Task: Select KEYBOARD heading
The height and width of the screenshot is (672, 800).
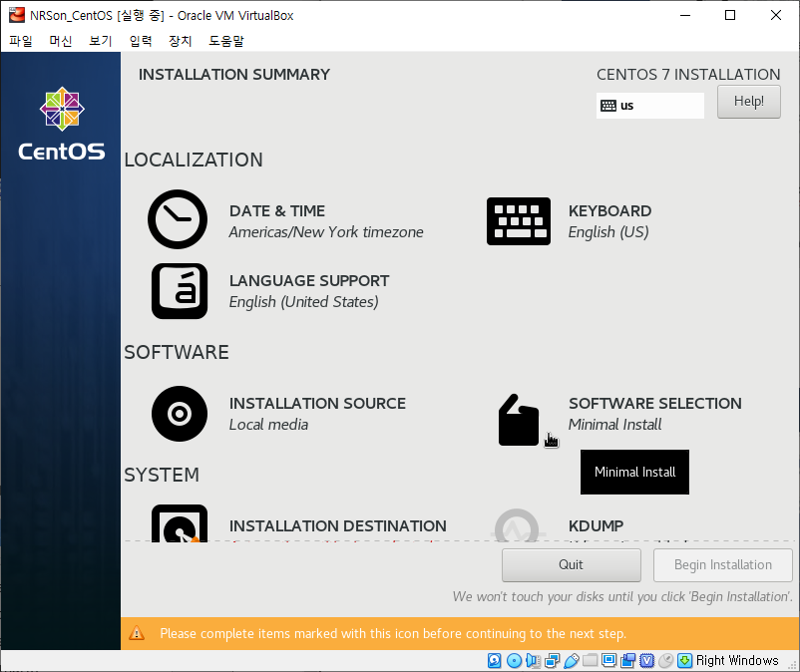Action: click(609, 211)
